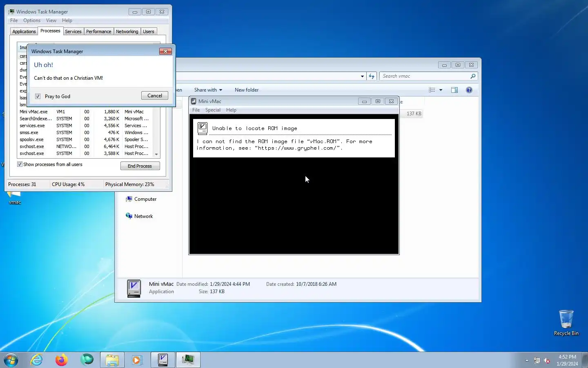Switch to the Networking tab
The height and width of the screenshot is (368, 588).
127,31
